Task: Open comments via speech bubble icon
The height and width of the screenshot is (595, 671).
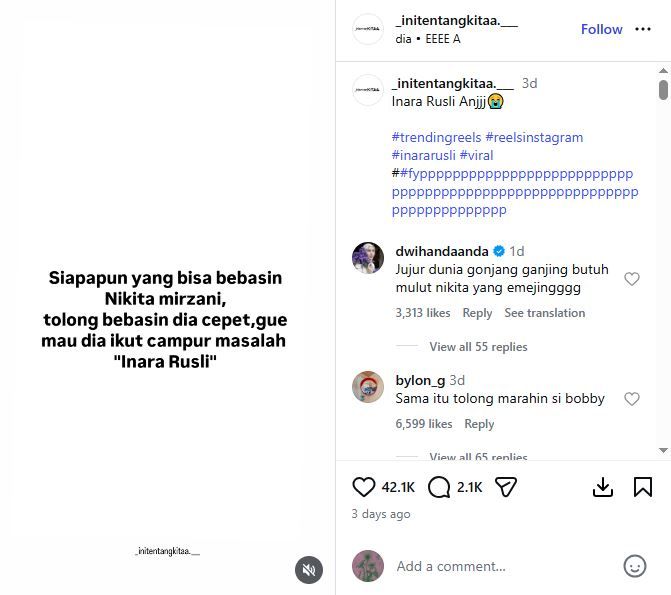Action: (x=439, y=487)
